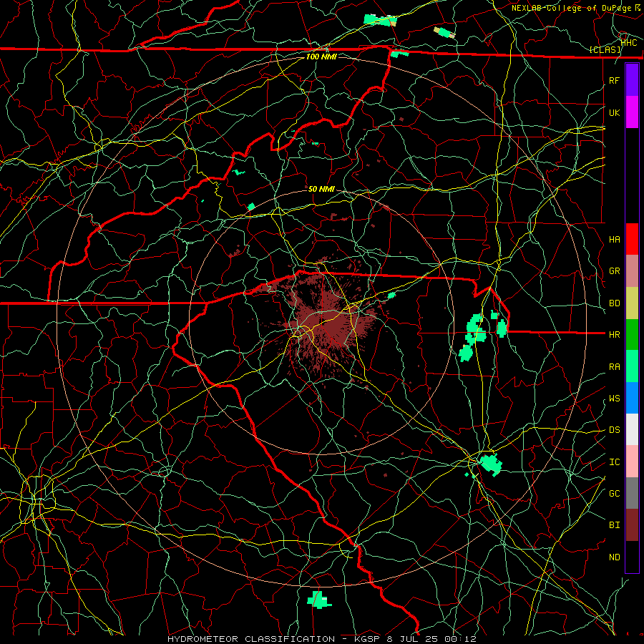This screenshot has height=644, width=644.
Task: Click the GC gray legend swatch
Action: (632, 493)
